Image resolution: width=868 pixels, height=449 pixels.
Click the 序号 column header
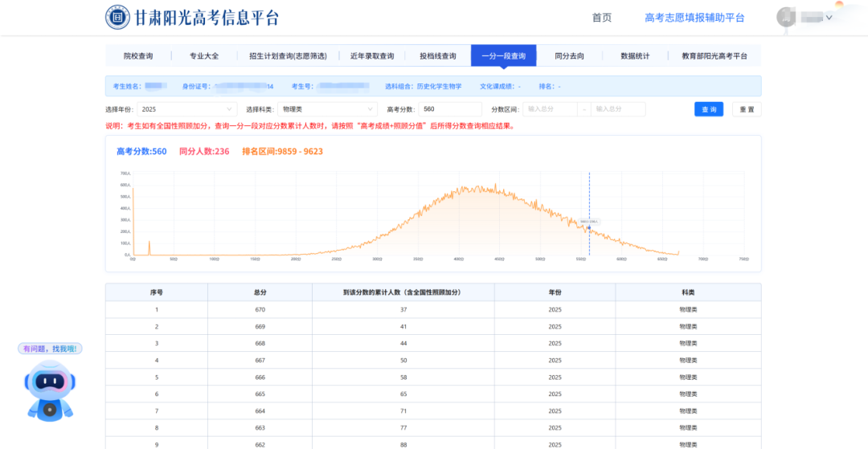click(157, 292)
